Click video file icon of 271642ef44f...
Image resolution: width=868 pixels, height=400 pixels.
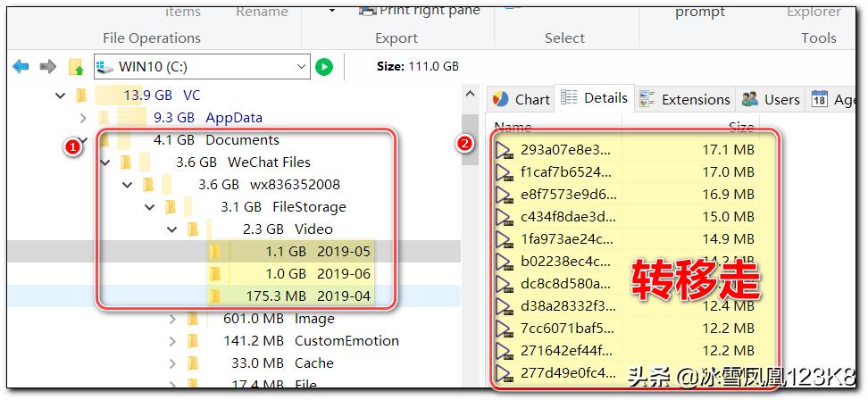(504, 351)
